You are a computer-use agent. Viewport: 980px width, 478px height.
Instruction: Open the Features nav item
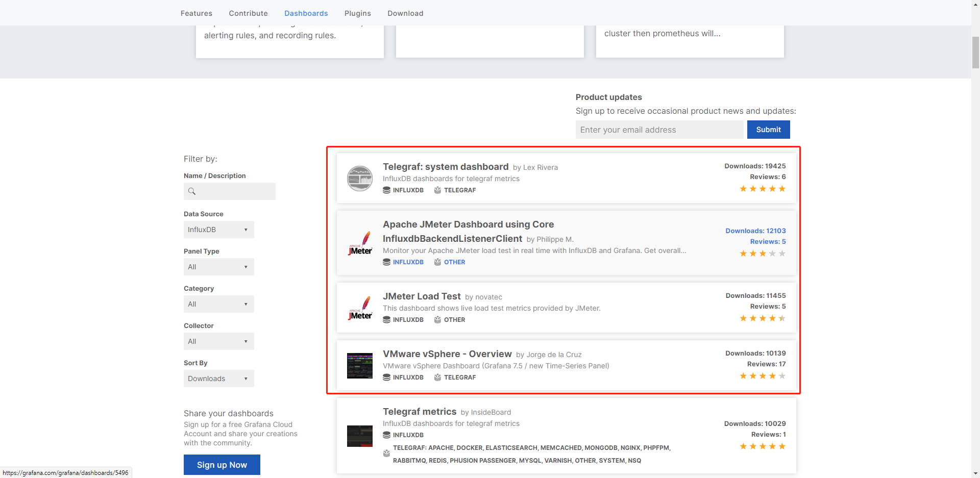point(196,13)
